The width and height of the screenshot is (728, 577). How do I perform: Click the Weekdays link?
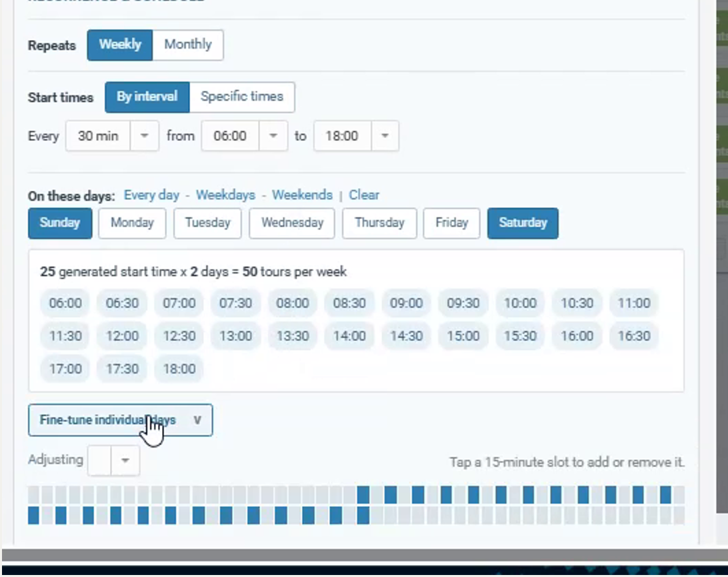225,195
